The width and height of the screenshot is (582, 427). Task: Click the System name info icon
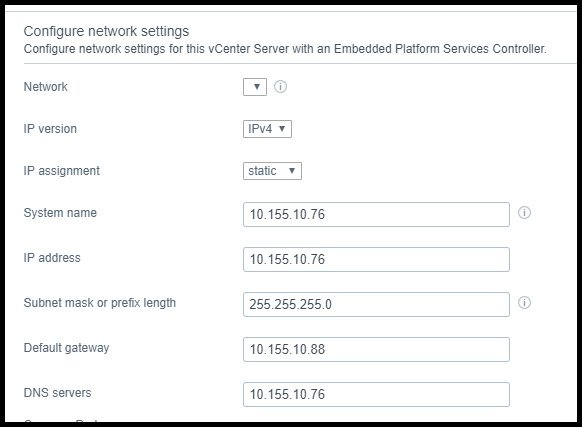pyautogui.click(x=524, y=213)
